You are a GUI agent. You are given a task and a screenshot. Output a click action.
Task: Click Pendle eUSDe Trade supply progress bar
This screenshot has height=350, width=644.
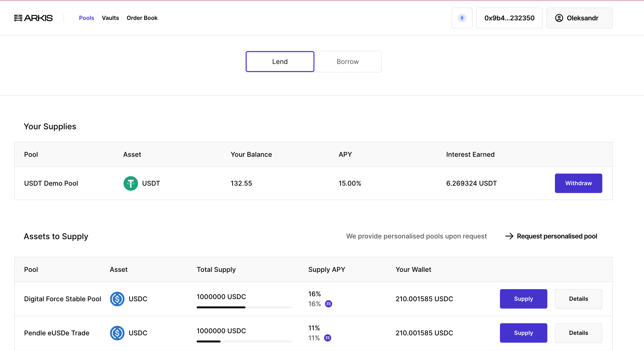coord(244,341)
